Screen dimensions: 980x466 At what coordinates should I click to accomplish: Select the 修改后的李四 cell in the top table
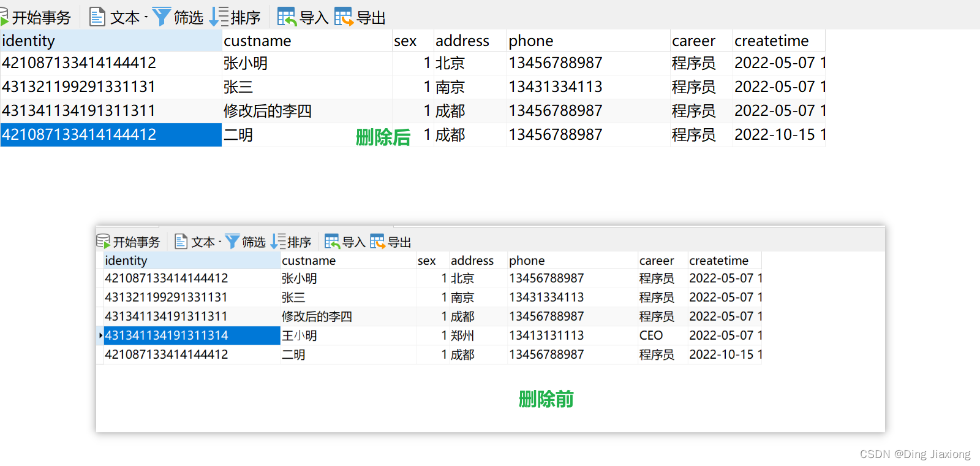307,111
